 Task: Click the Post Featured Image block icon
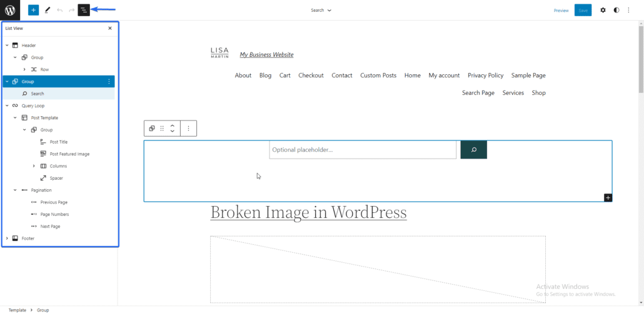point(44,154)
